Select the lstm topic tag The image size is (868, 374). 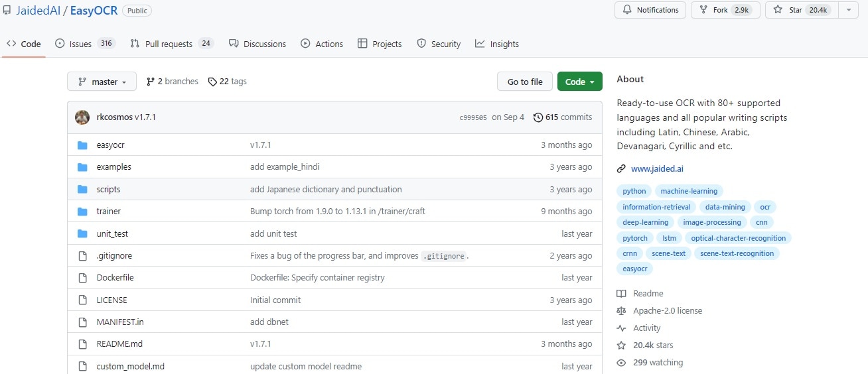pos(669,238)
